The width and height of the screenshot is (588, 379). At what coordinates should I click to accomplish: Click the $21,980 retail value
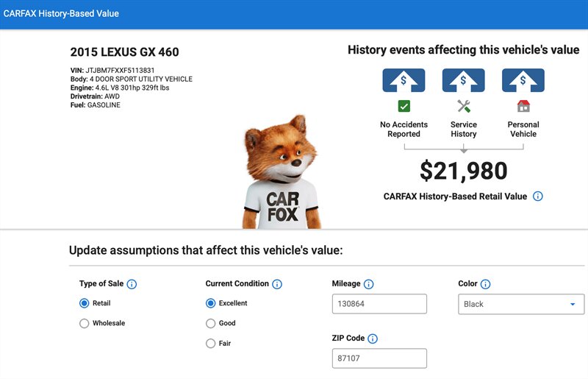click(x=463, y=171)
